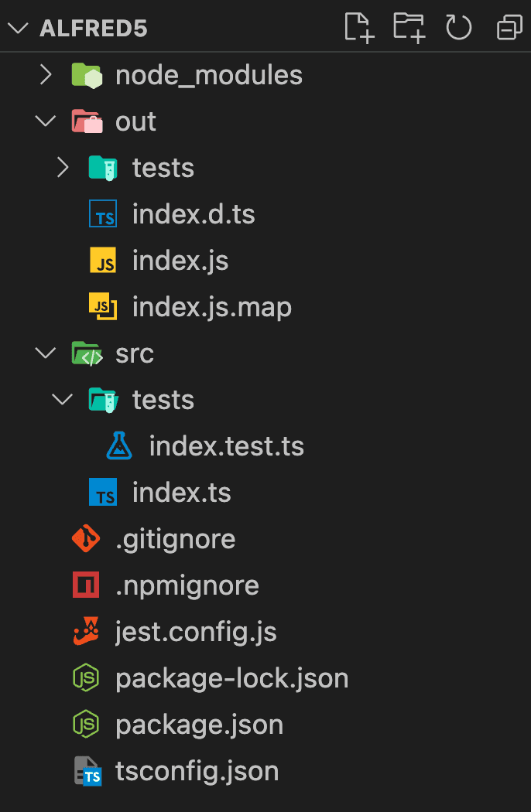Collapse all folders in Explorer
Screen dimensions: 531x812
tap(509, 28)
